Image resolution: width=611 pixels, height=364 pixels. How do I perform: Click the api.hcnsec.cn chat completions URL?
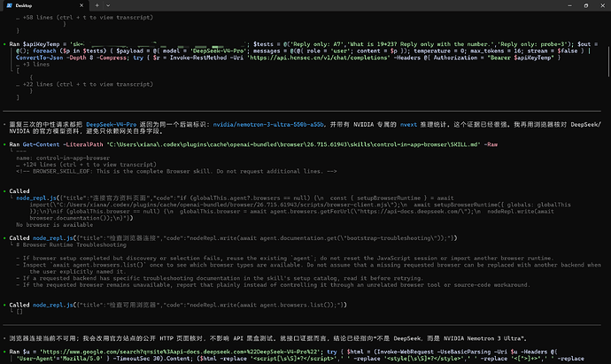[319, 58]
